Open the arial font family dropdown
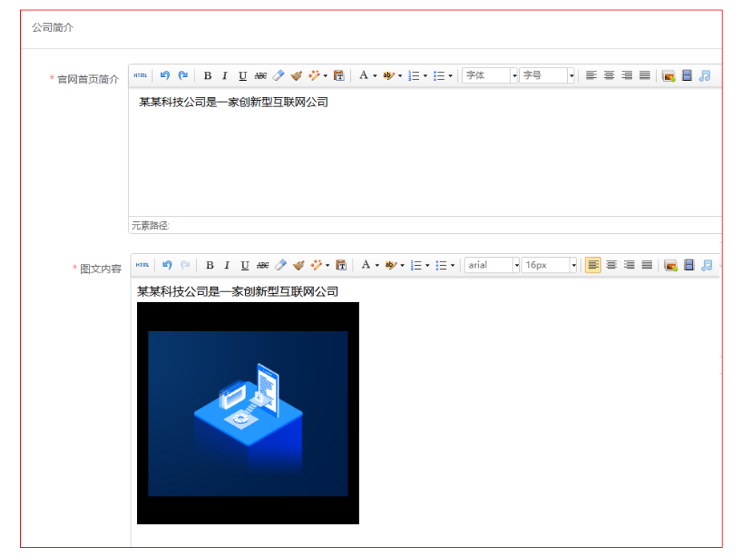This screenshot has width=745, height=560. click(x=492, y=265)
